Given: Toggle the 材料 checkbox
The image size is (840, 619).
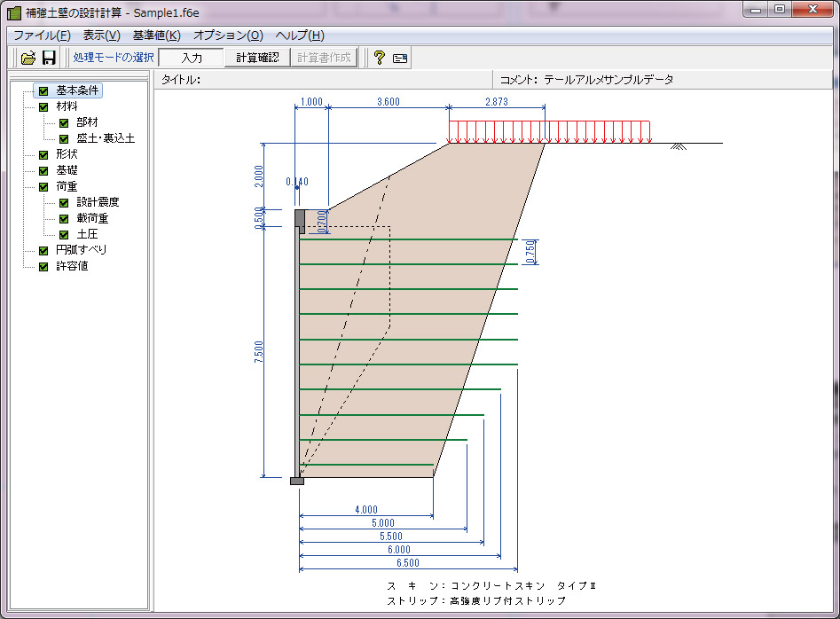Looking at the screenshot, I should tap(44, 107).
